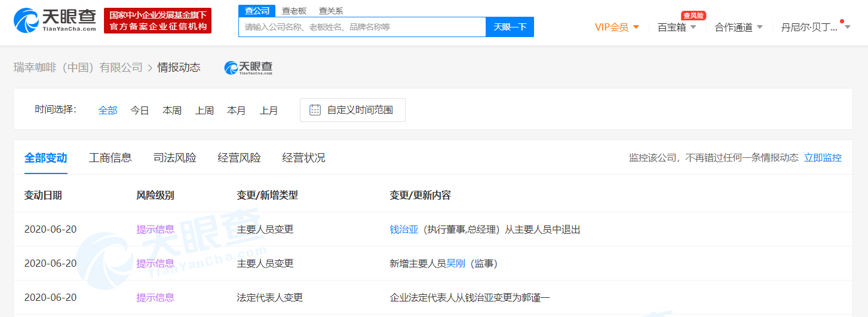The width and height of the screenshot is (868, 317).
Task: Open the 工商信息 tab
Action: pos(111,158)
